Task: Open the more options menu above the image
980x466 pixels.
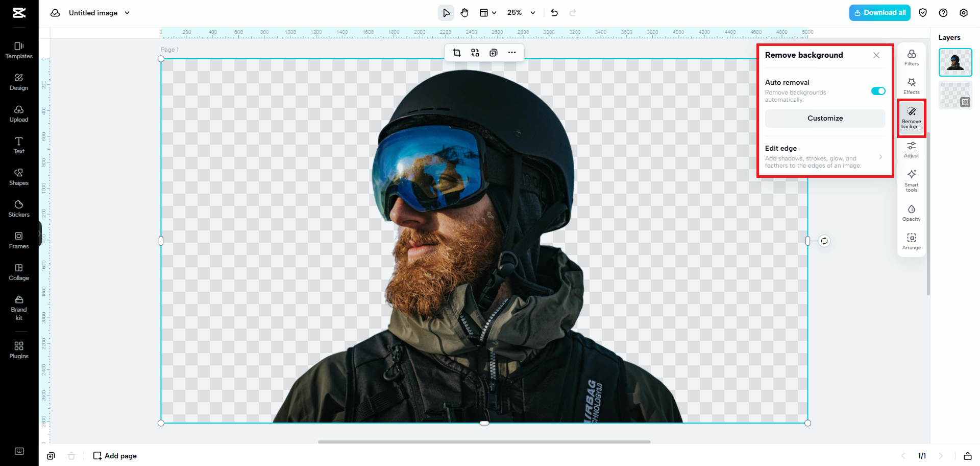Action: 512,52
